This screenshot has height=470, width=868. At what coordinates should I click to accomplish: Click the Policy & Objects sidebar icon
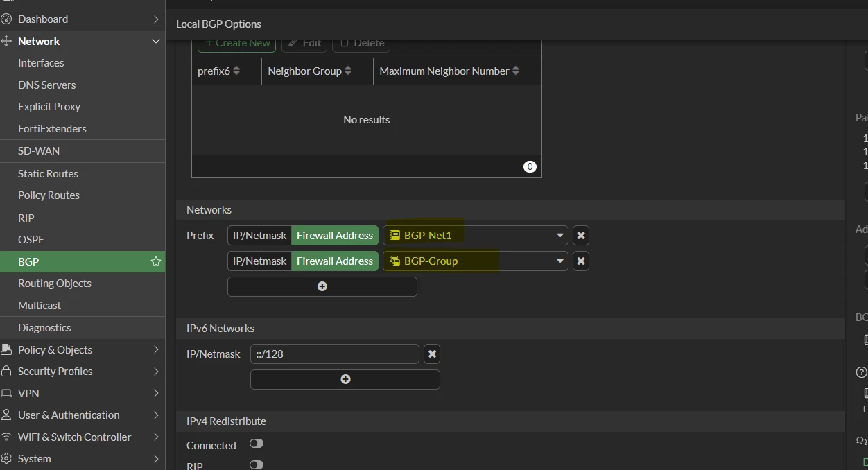(6, 349)
